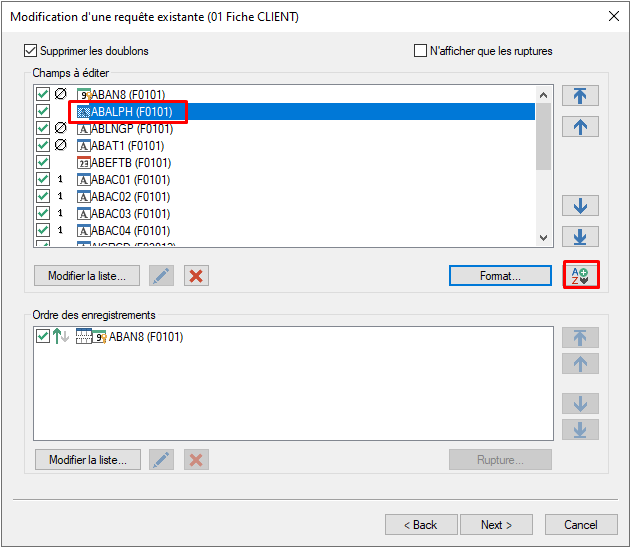Click the numeric key icon of ABAN8 field

pos(84,94)
